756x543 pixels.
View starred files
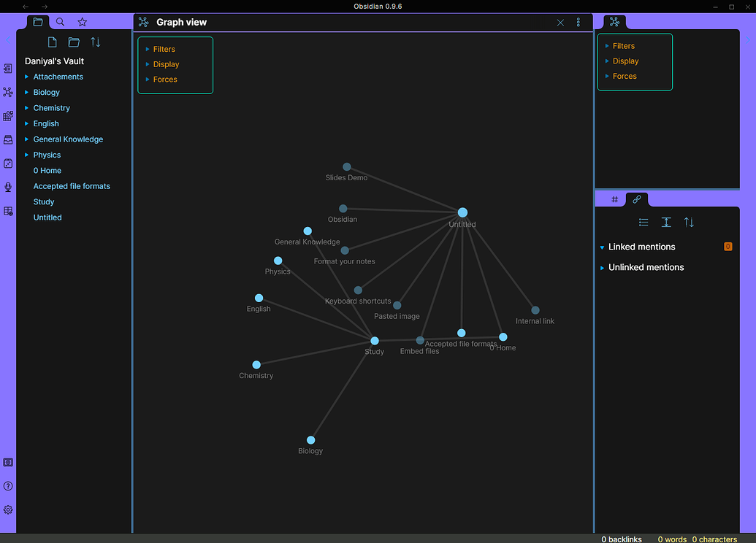click(82, 22)
